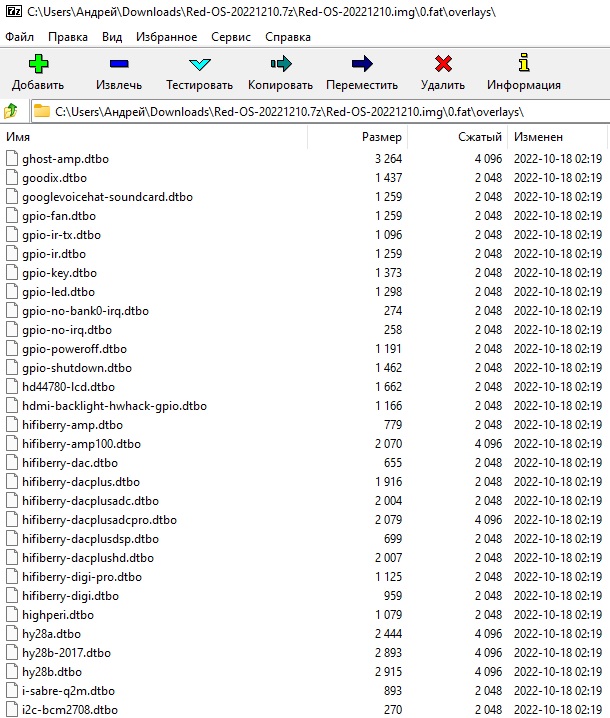This screenshot has width=610, height=718.
Task: Select hifiberry-digi-pro.dtbo file name
Action: pyautogui.click(x=82, y=577)
